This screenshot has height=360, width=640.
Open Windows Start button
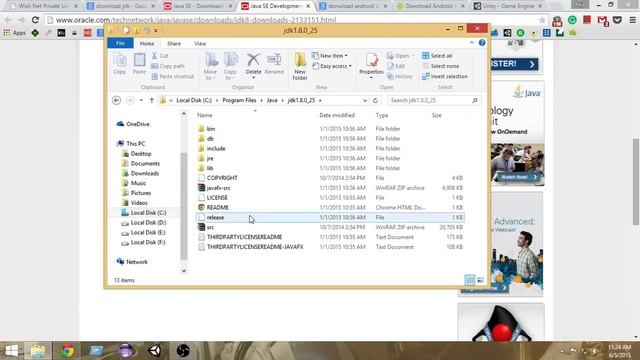11,351
